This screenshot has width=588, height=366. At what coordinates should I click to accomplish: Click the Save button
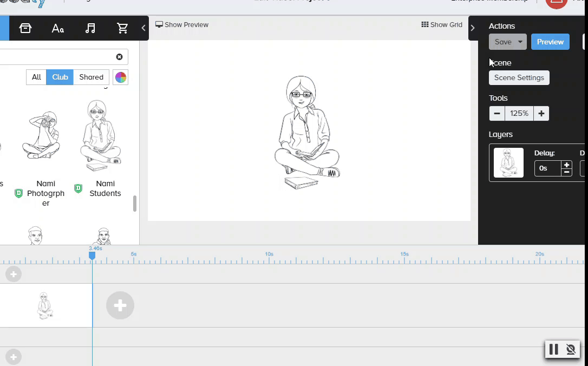(503, 42)
